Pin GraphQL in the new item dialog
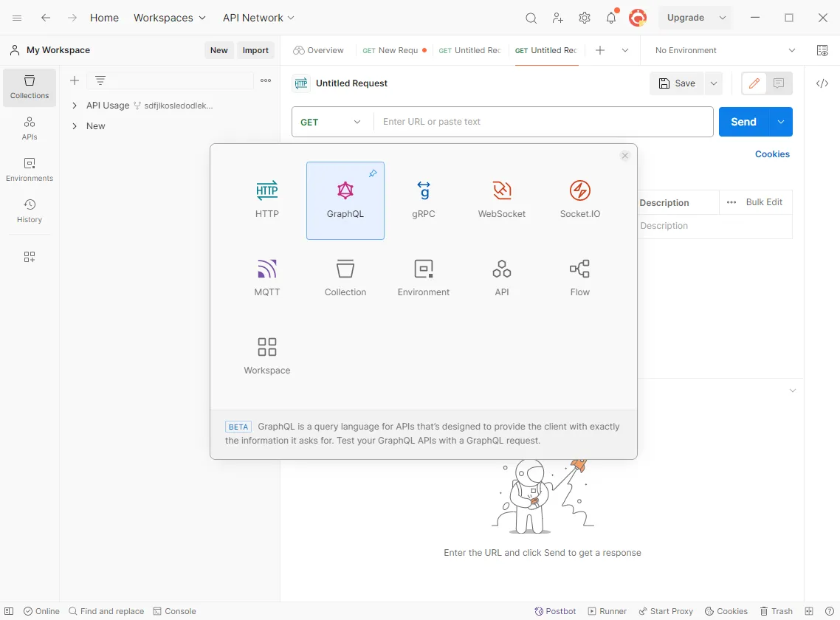This screenshot has height=620, width=840. pyautogui.click(x=373, y=173)
